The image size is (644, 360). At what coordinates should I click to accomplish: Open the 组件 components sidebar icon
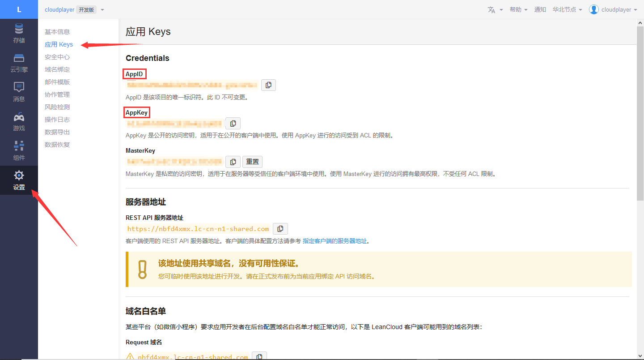click(x=19, y=151)
